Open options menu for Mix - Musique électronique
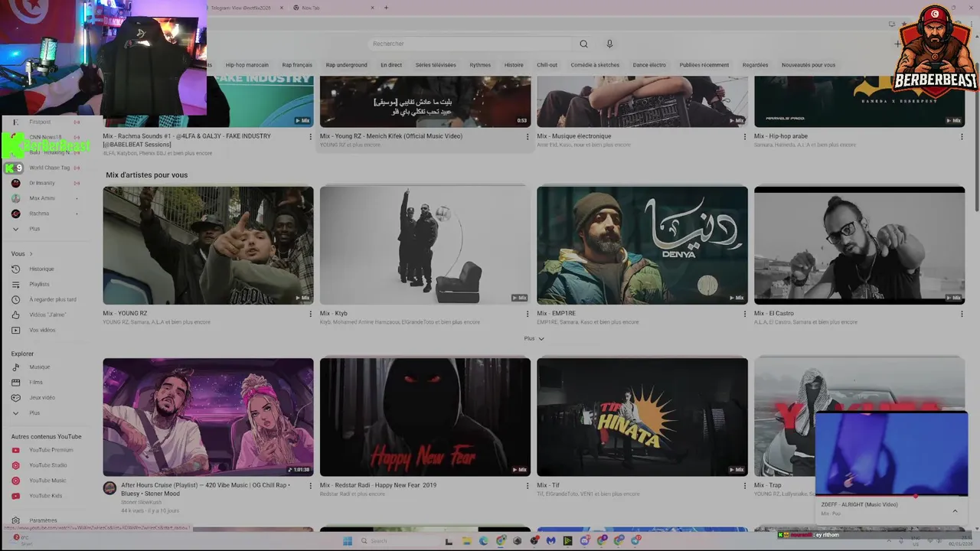Viewport: 980px width, 551px height. click(745, 137)
